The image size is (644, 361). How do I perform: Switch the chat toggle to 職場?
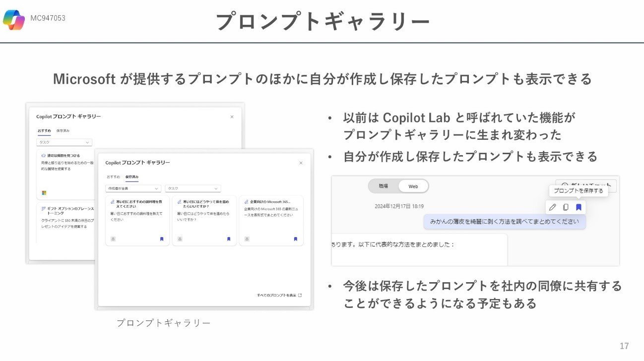tap(384, 186)
